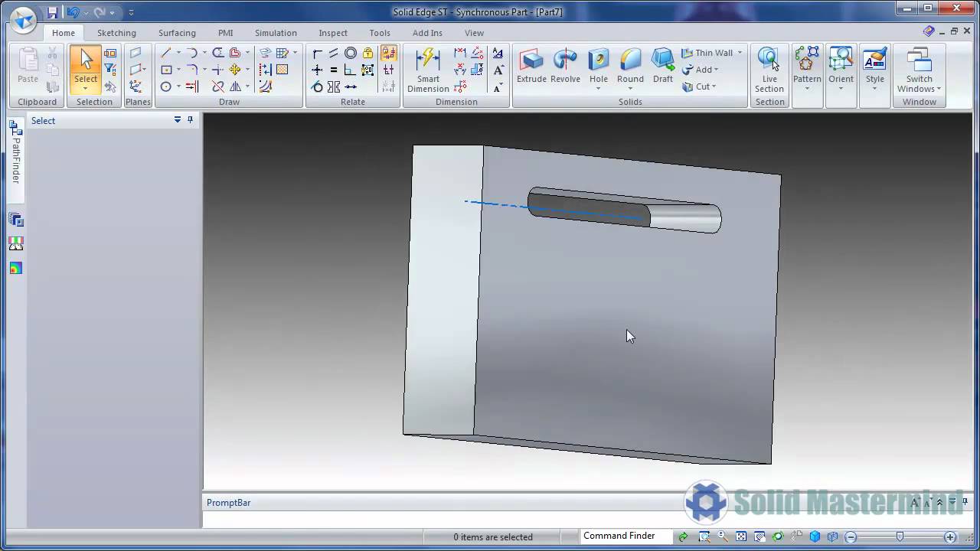Viewport: 980px width, 551px height.
Task: Click the Tangent relate icon
Action: click(x=317, y=86)
